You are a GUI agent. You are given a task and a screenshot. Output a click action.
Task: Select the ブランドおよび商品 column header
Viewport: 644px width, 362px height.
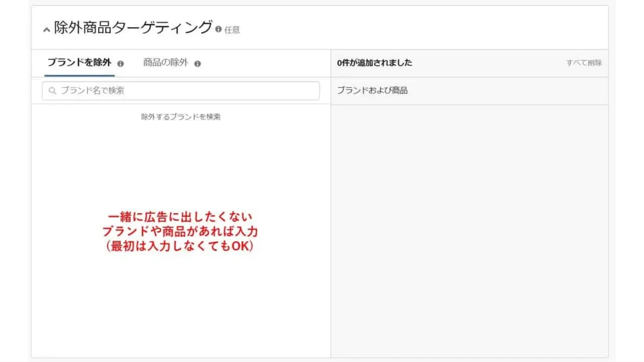[372, 90]
